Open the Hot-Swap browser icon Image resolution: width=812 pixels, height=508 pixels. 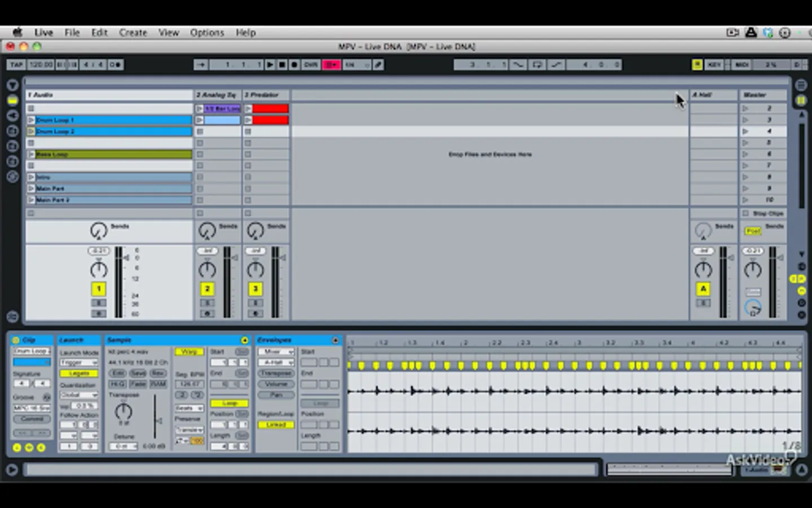click(x=12, y=177)
